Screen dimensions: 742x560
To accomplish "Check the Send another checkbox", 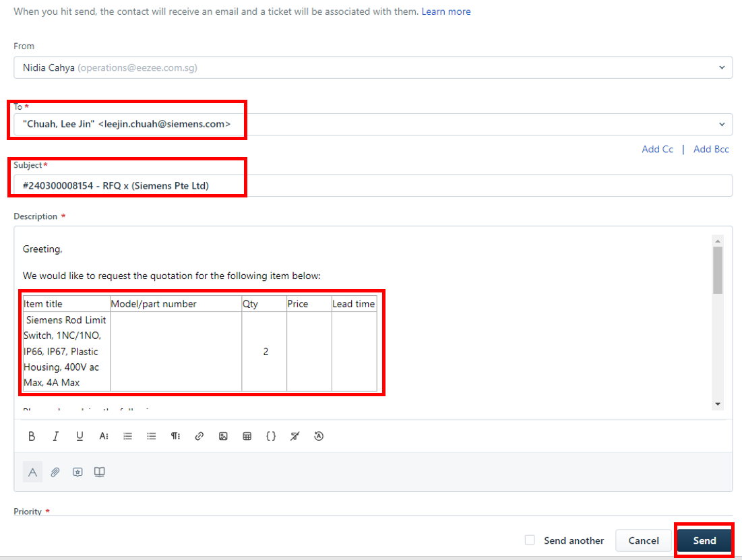I will [x=530, y=540].
